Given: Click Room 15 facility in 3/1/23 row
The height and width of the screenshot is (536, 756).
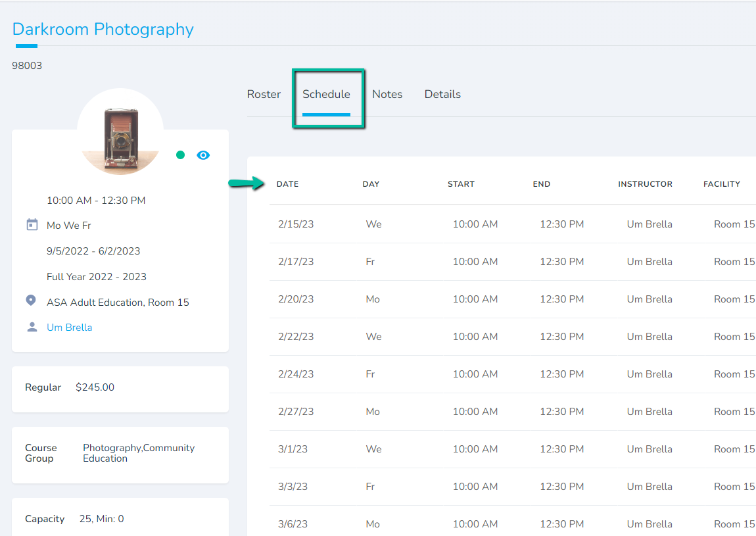Looking at the screenshot, I should coord(734,449).
